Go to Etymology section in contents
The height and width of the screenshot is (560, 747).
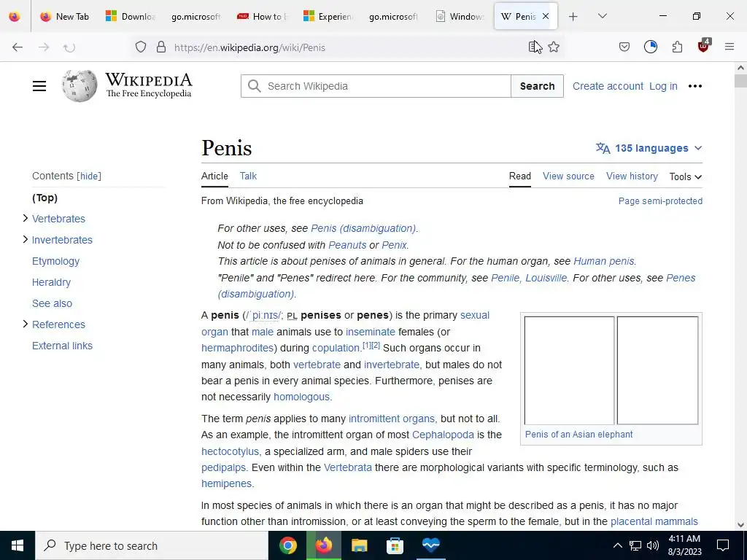point(55,261)
